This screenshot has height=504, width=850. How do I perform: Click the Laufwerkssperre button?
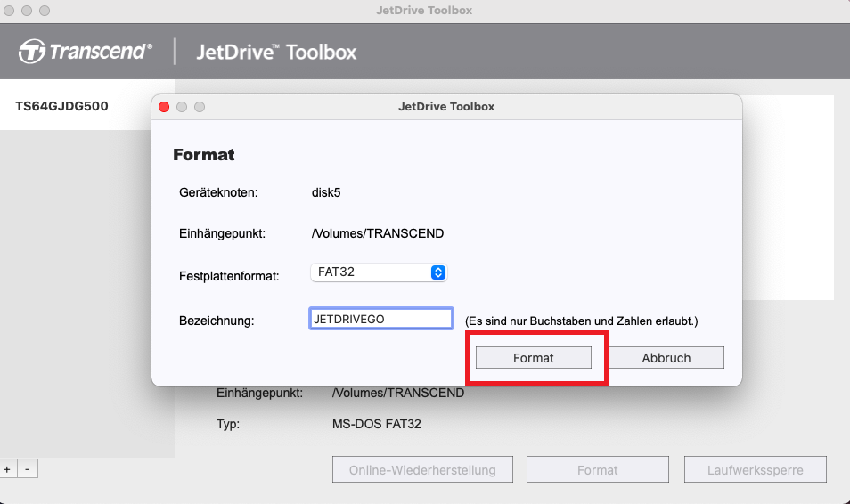coord(756,470)
